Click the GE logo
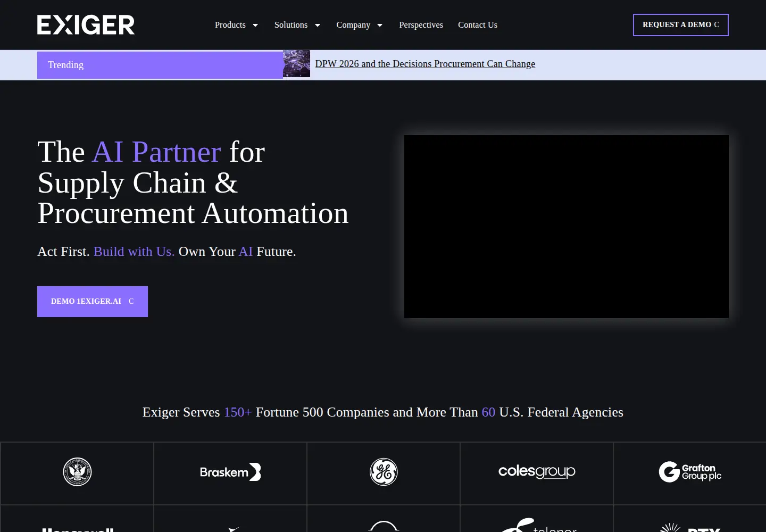Screen dimensions: 766x532 384,472
